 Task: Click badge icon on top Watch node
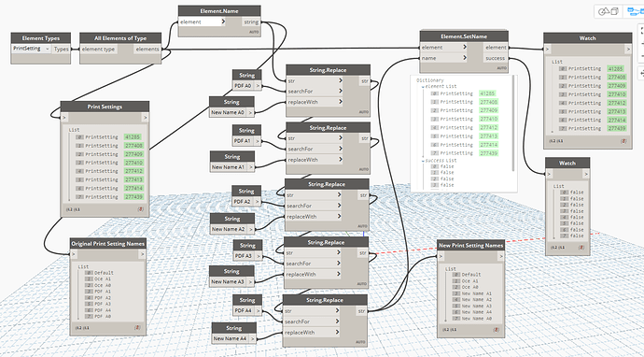623,141
